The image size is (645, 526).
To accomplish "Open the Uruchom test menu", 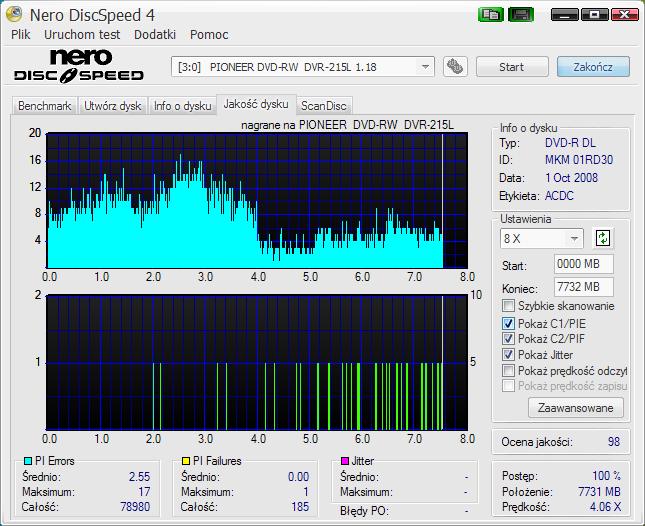I will tap(82, 35).
